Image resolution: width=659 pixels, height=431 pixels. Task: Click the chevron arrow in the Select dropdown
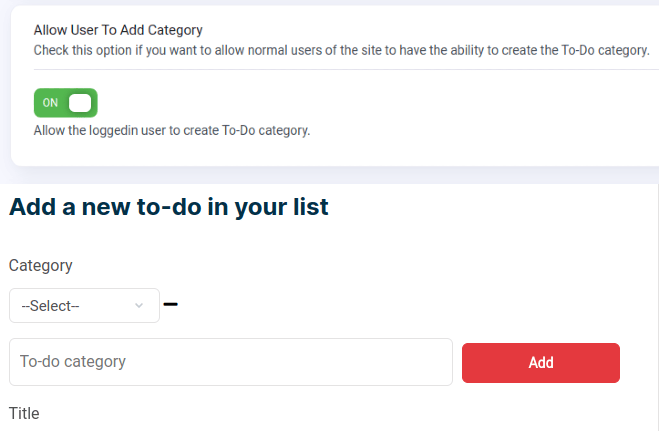point(139,306)
